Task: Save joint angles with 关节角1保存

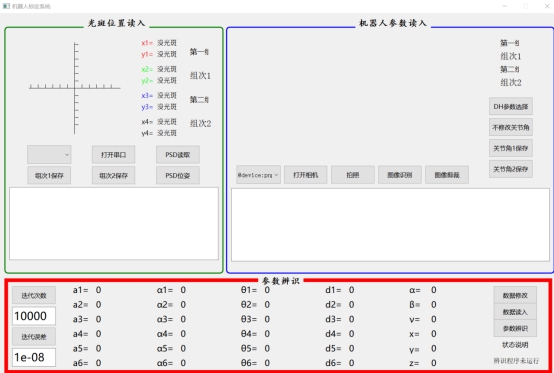Action: coord(511,148)
